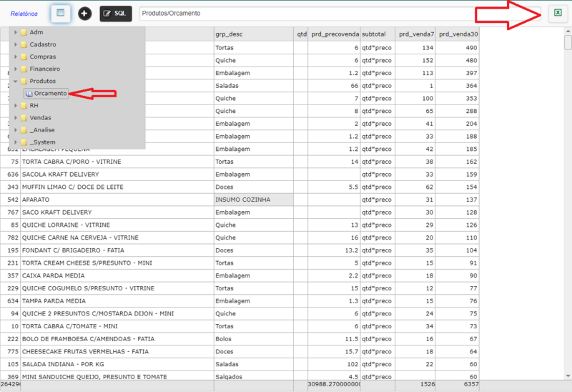The height and width of the screenshot is (392, 572).
Task: Expand the _System folder arrow
Action: [x=16, y=142]
